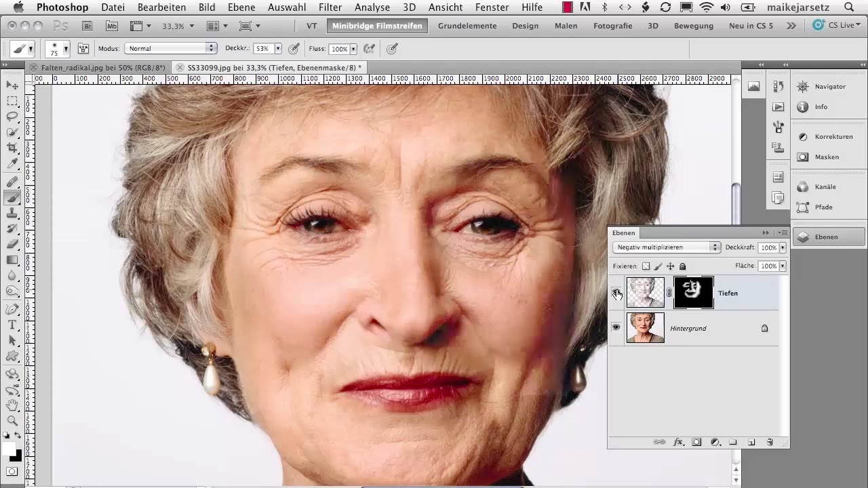This screenshot has height=488, width=868.
Task: Open the arrange documents dropdown
Action: (x=218, y=26)
